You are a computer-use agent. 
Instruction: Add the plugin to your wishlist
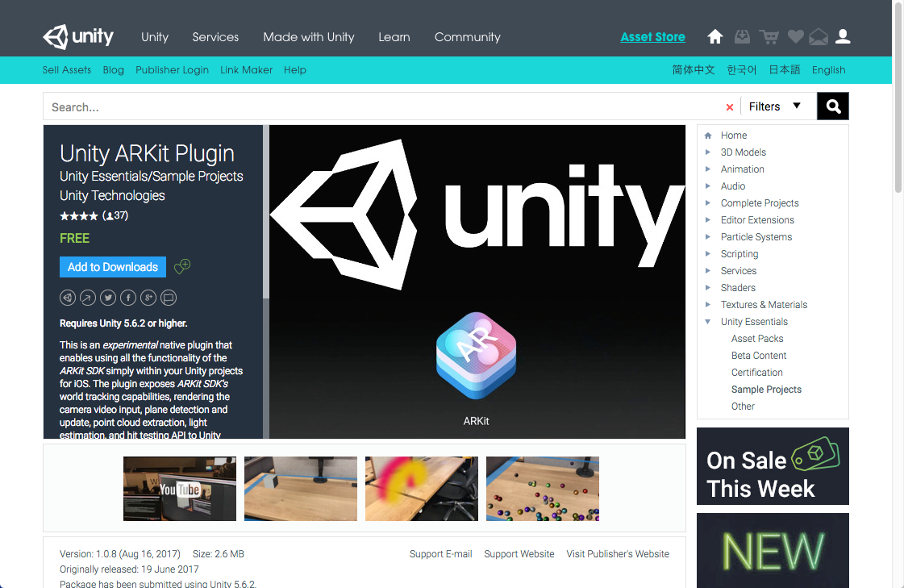click(x=182, y=266)
